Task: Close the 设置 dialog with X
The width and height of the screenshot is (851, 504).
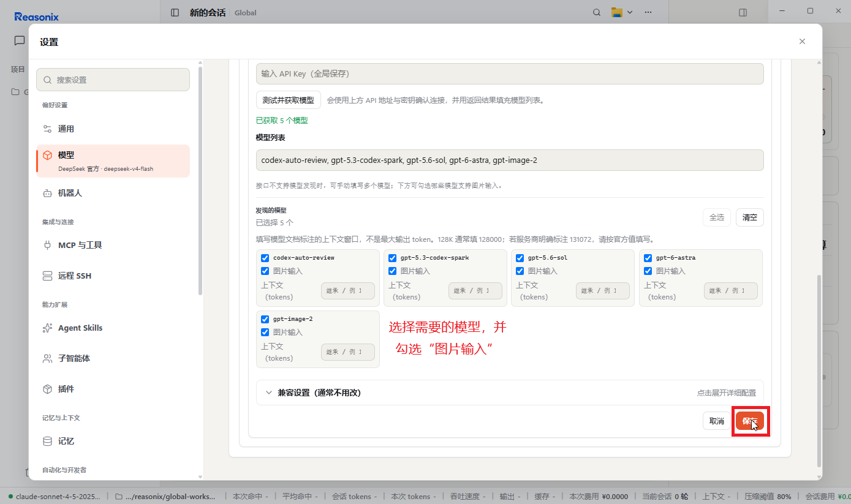Action: 802,42
